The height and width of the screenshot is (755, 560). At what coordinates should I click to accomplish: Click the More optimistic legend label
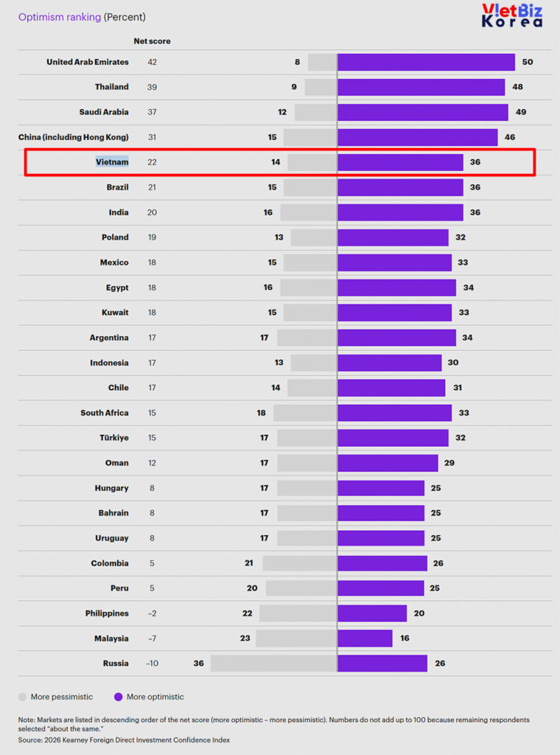point(155,697)
